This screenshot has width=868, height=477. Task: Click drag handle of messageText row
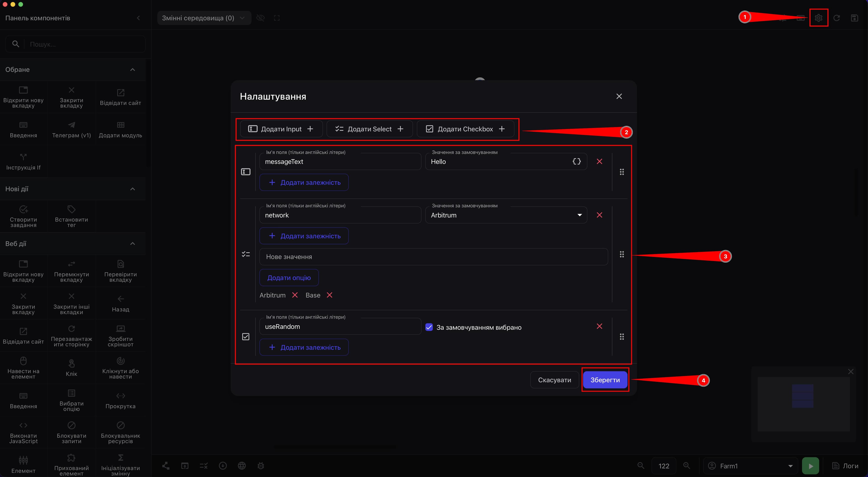tap(622, 172)
